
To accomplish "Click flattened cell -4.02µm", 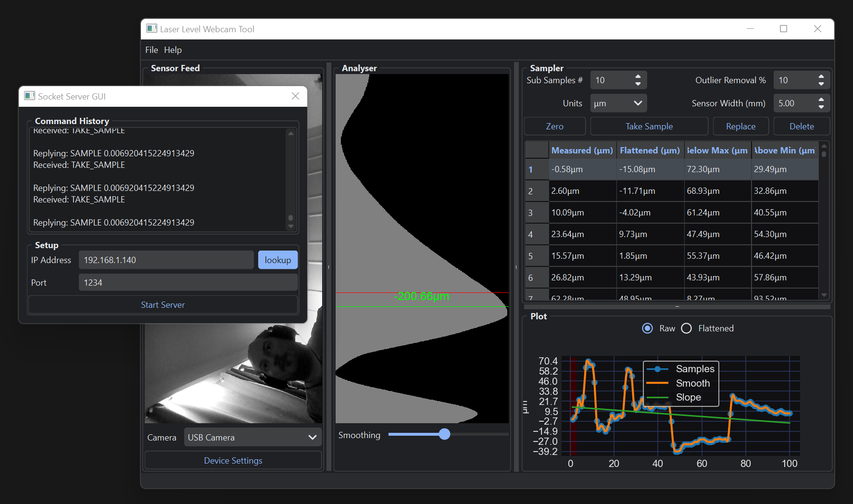I will [x=651, y=213].
